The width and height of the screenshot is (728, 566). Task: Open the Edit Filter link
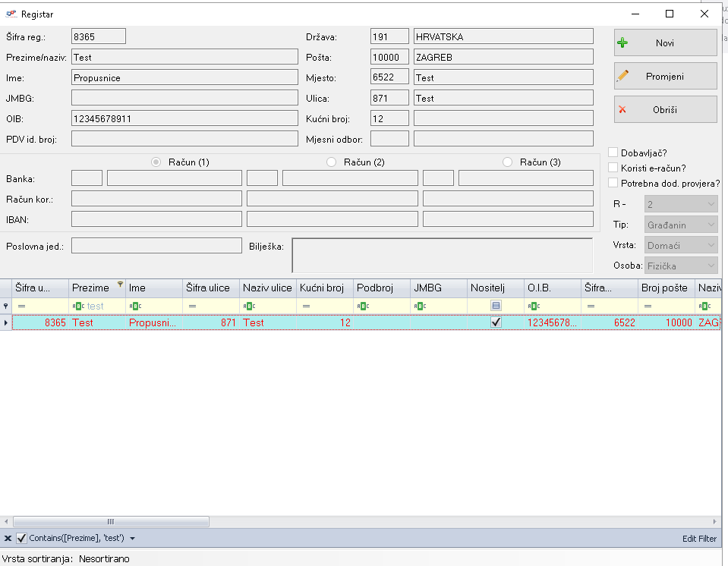click(698, 539)
